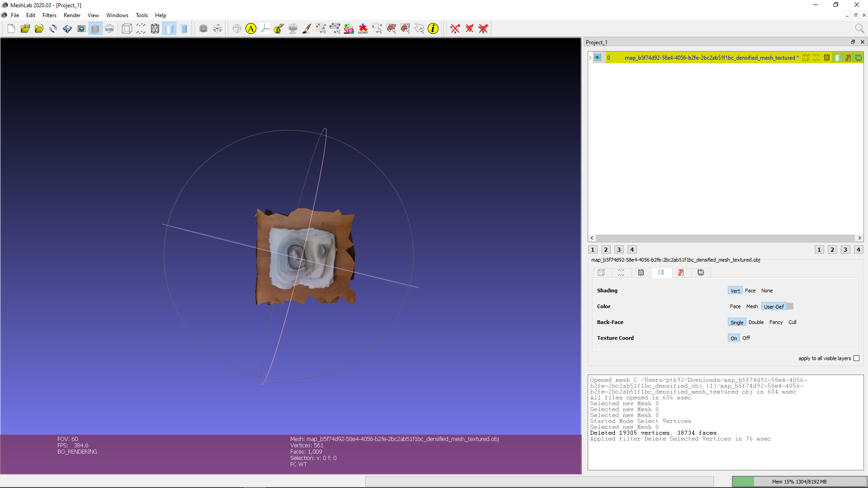Toggle Back-Face from Single to Double

coord(756,322)
